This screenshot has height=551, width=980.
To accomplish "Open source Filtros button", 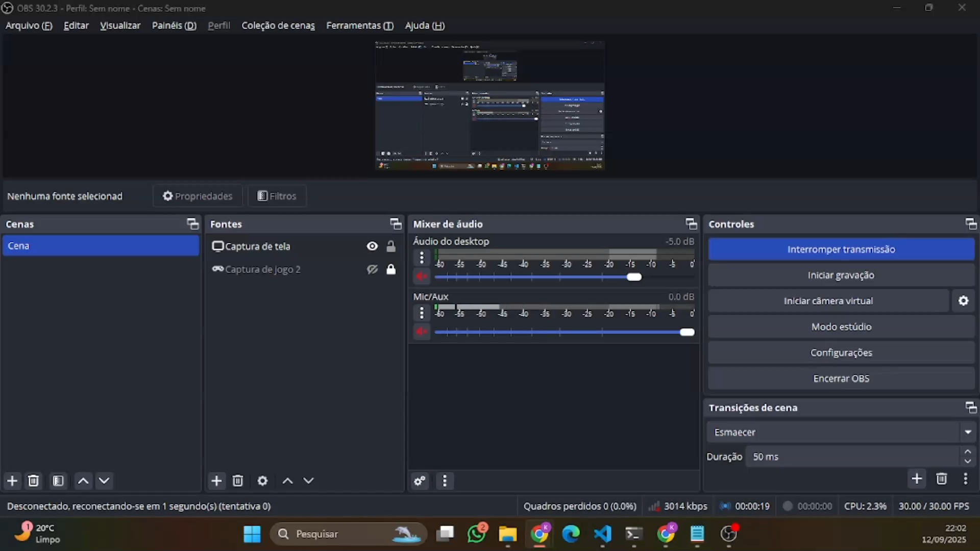I will click(x=277, y=196).
